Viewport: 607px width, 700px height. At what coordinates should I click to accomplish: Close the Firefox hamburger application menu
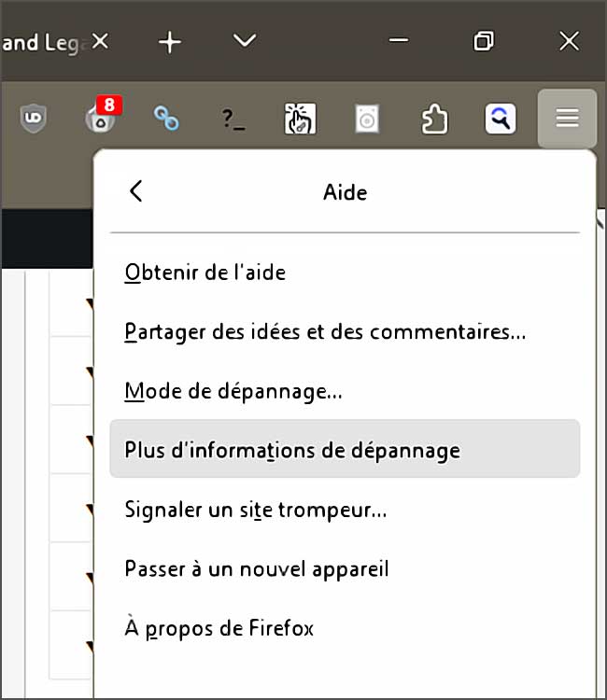pos(567,119)
